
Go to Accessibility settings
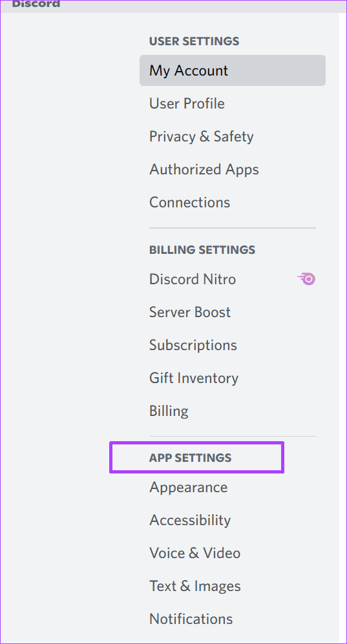pos(233,520)
